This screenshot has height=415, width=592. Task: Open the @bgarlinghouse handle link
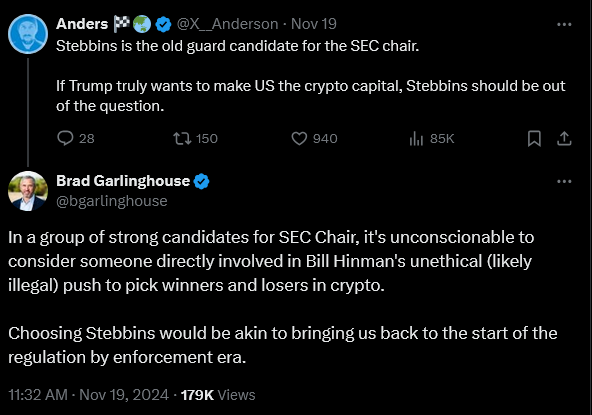coord(112,201)
